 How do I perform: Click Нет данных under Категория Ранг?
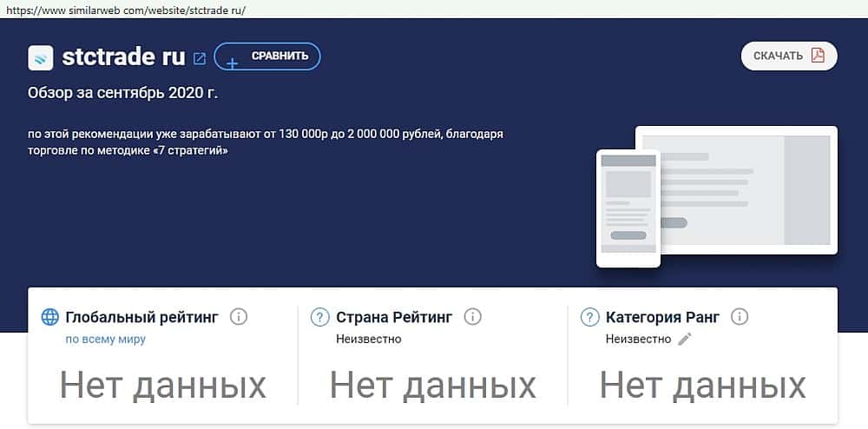pos(703,386)
